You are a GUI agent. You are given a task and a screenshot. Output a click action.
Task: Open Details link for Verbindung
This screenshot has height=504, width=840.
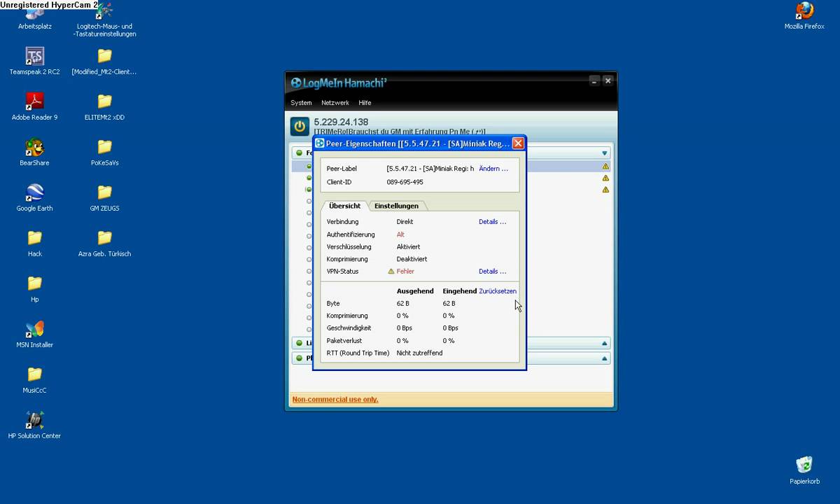[x=492, y=222]
